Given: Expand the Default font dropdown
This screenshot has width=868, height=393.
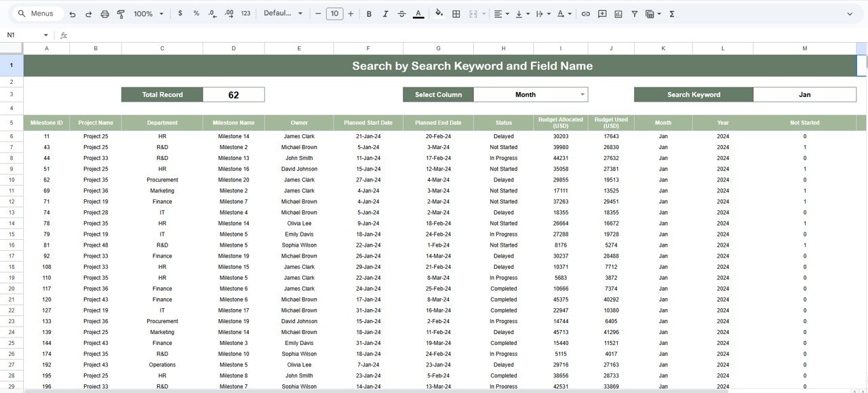Looking at the screenshot, I should pos(283,13).
